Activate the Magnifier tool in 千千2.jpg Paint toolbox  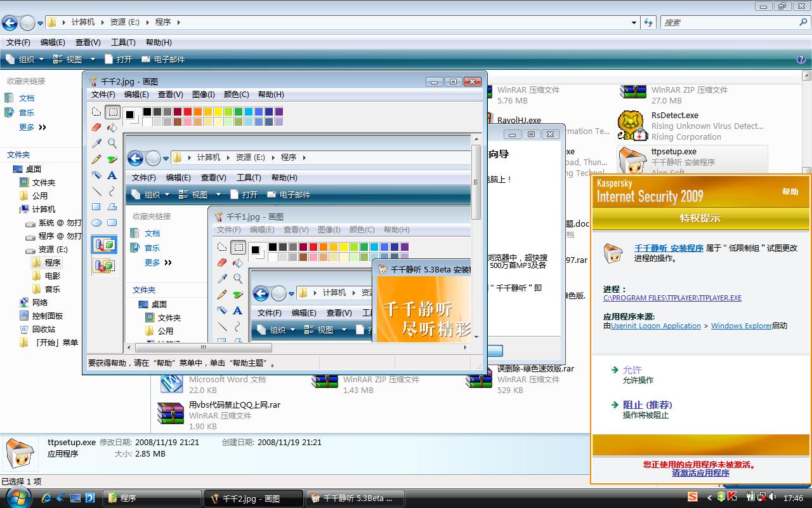coord(112,144)
